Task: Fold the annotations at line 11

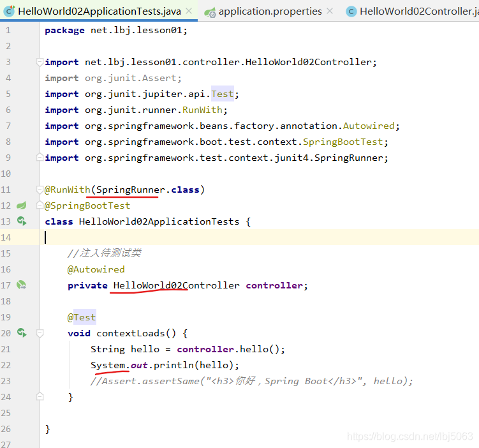Action: tap(40, 190)
